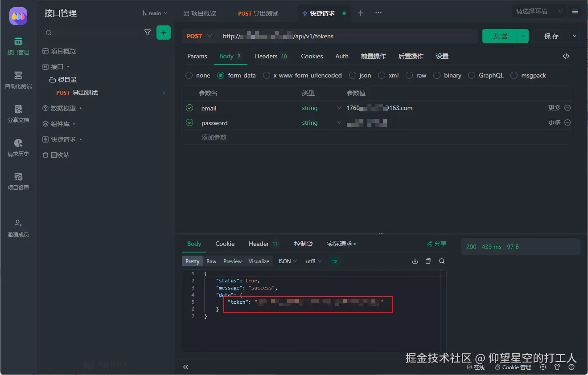The height and width of the screenshot is (375, 588).
Task: Select the xml body type
Action: [388, 75]
